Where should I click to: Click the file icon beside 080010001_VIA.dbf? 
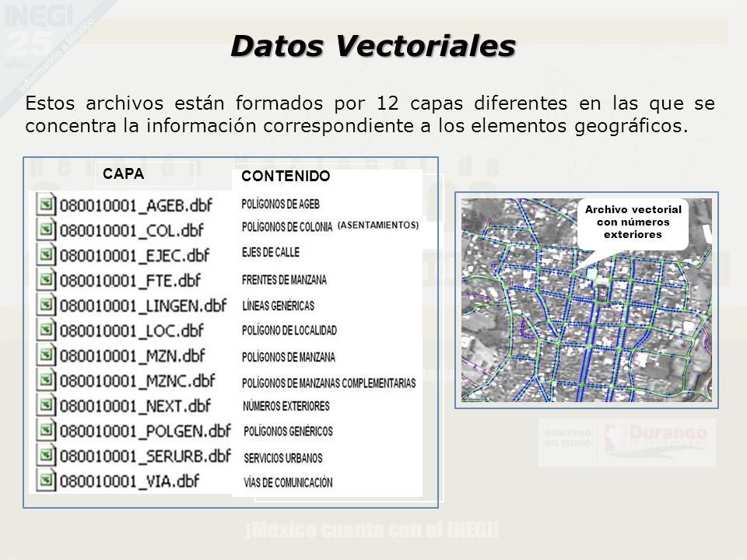pos(46,481)
